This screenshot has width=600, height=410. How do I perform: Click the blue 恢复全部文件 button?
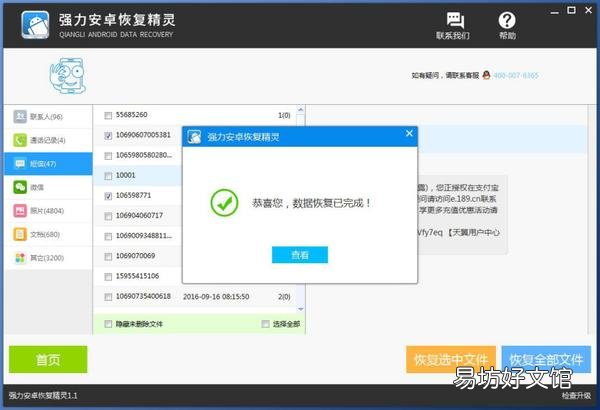pos(546,359)
